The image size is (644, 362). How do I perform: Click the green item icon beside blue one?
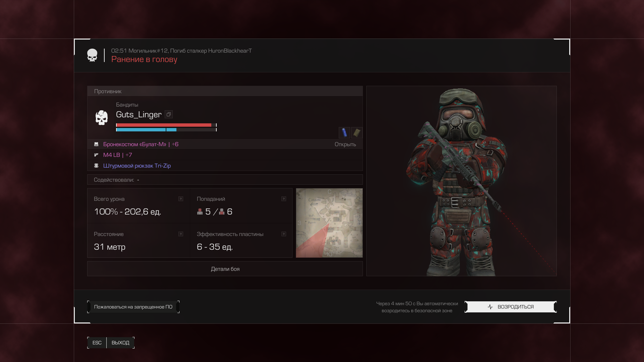(357, 132)
